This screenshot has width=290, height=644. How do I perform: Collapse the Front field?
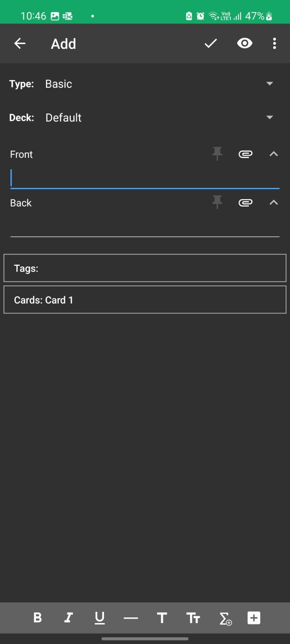(x=273, y=154)
